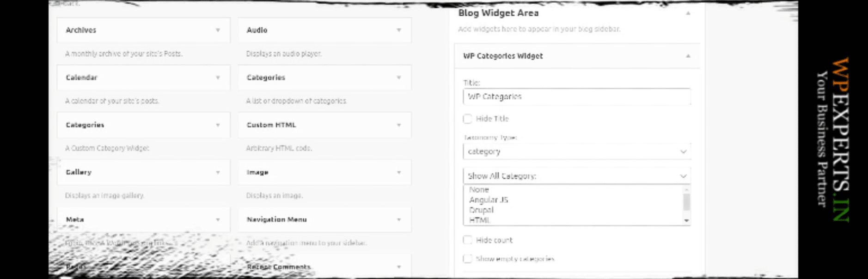Enable the Hide count checkbox

tap(467, 240)
